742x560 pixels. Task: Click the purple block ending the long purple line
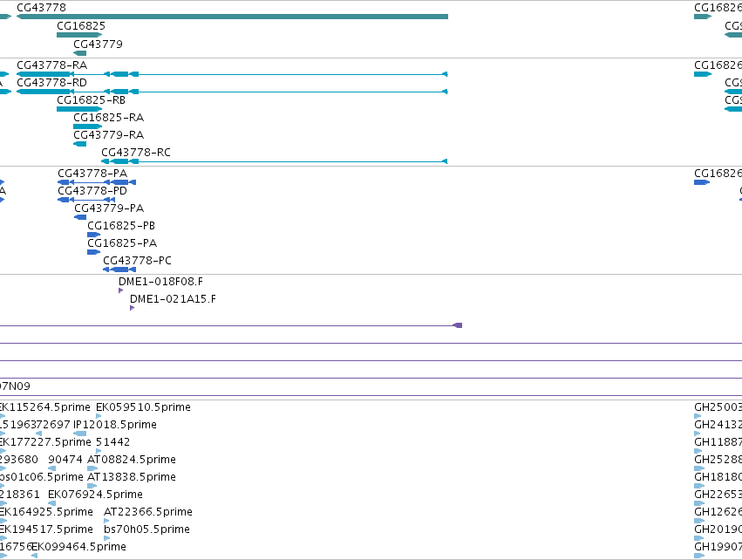pos(458,325)
